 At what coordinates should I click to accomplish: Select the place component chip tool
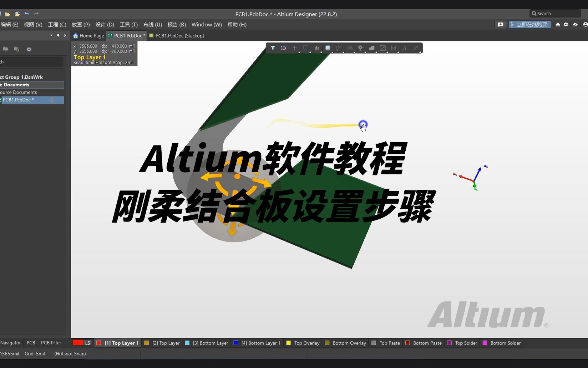coord(328,48)
